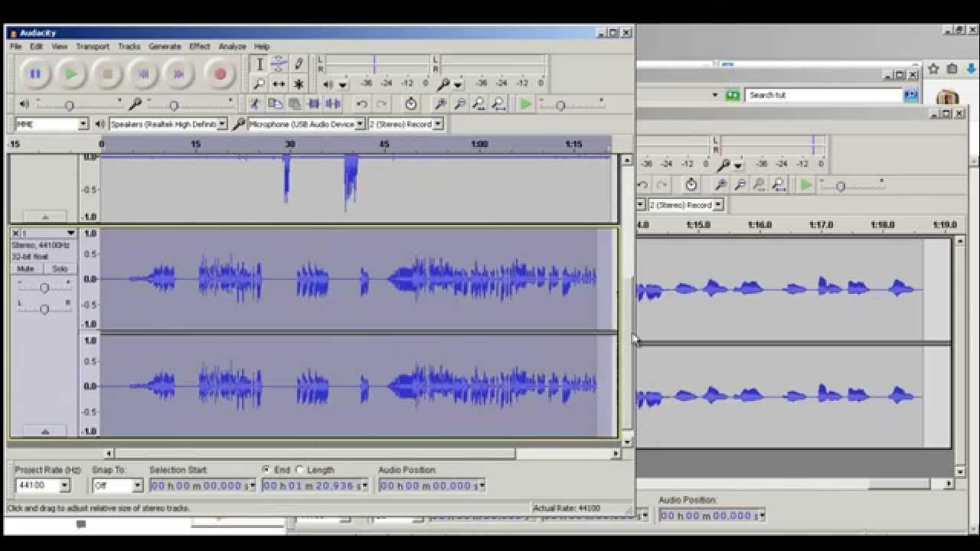The height and width of the screenshot is (551, 980).
Task: Adjust the track gain slider
Action: tap(44, 288)
